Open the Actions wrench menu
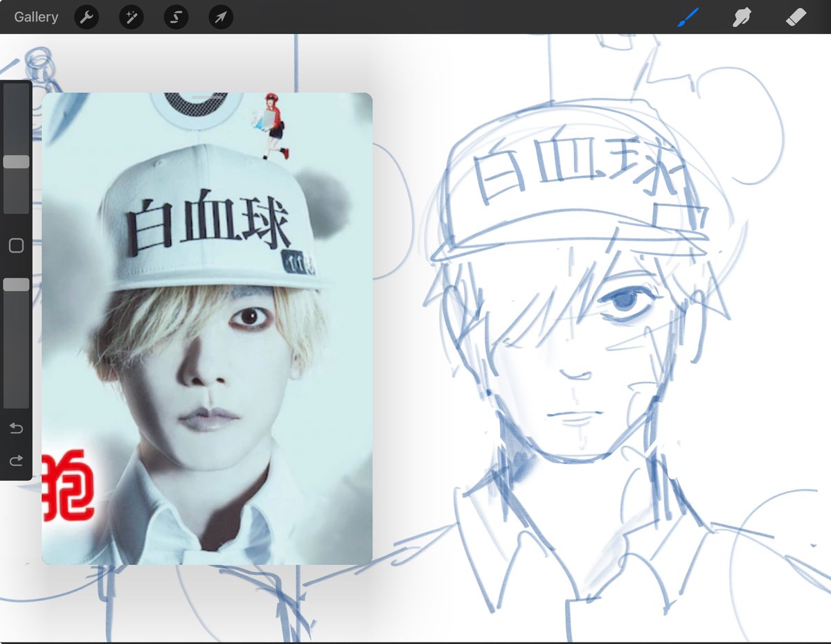The height and width of the screenshot is (644, 831). click(x=86, y=17)
